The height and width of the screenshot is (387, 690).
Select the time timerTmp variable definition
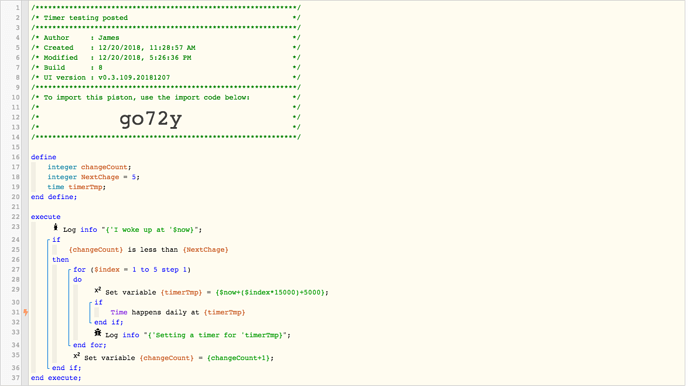pyautogui.click(x=77, y=187)
